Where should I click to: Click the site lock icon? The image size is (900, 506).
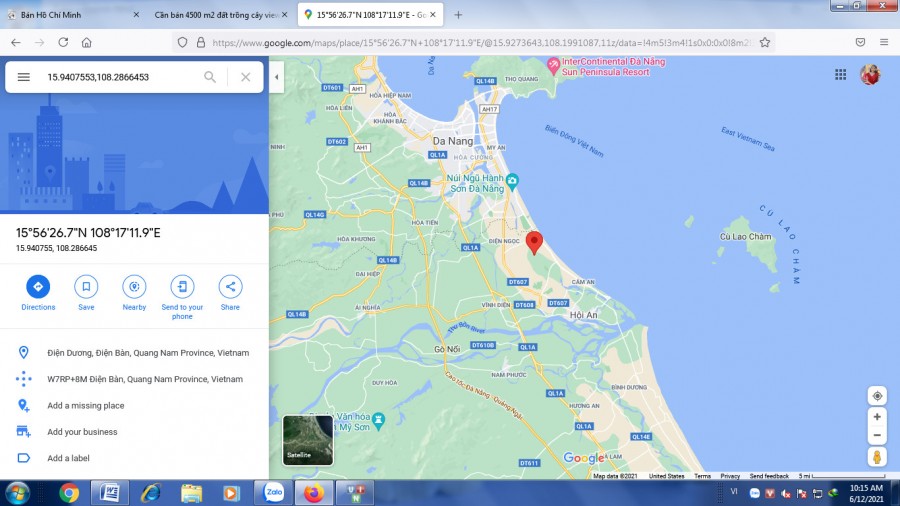[x=201, y=42]
